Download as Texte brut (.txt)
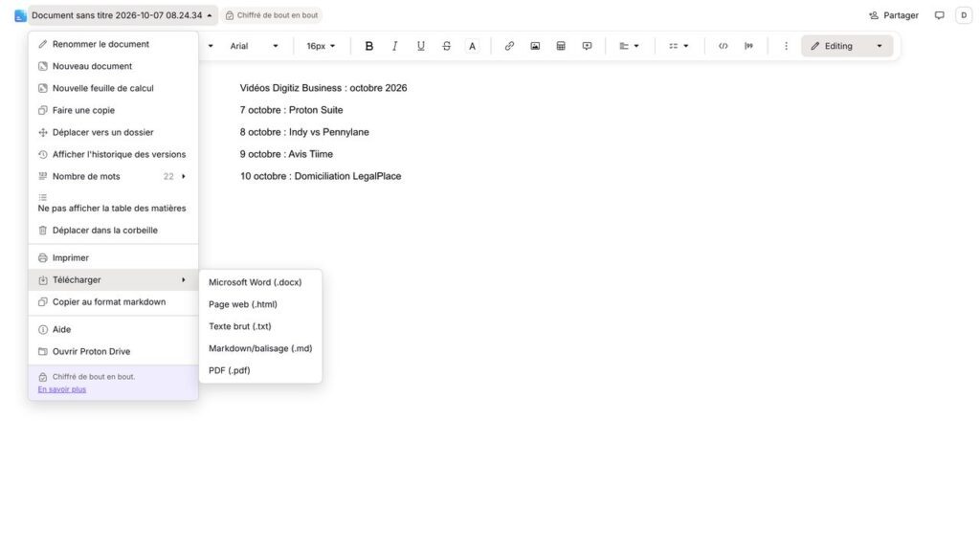980x551 pixels. point(260,326)
